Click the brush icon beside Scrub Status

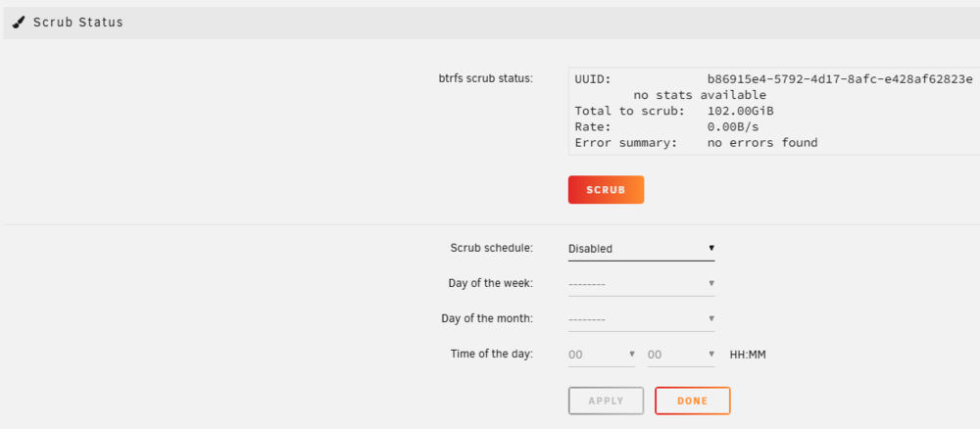click(x=20, y=23)
